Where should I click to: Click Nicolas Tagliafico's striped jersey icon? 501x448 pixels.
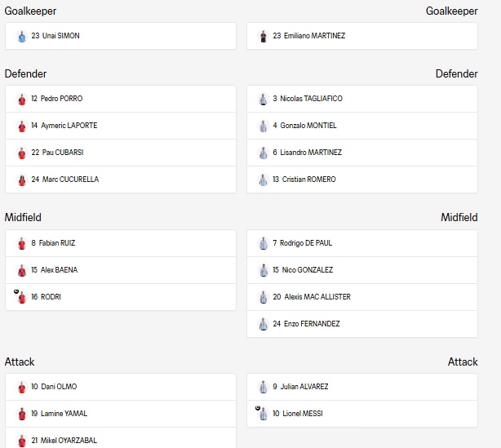(264, 99)
